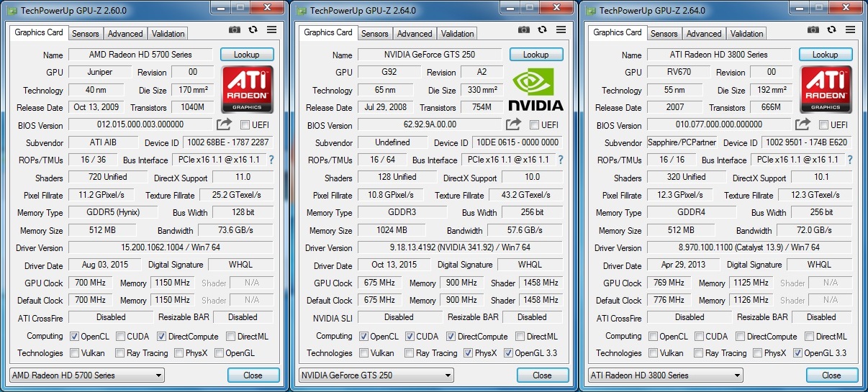Open hamburger menu in HD 3800 window

click(850, 29)
